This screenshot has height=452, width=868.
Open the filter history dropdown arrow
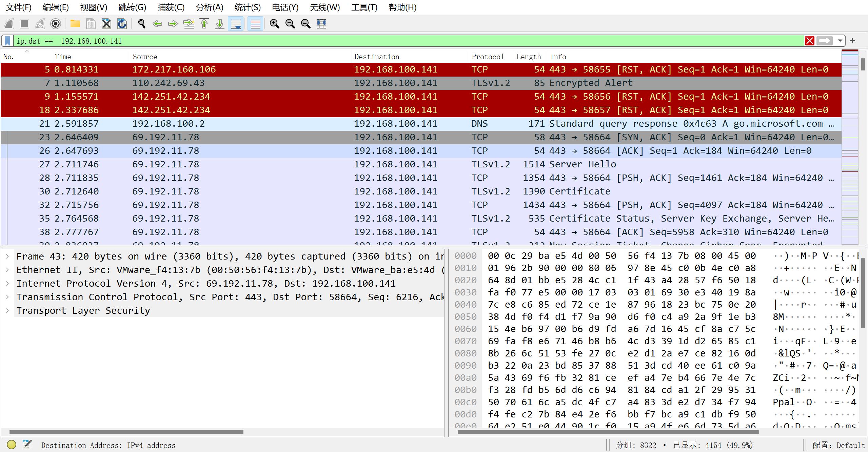pos(840,41)
